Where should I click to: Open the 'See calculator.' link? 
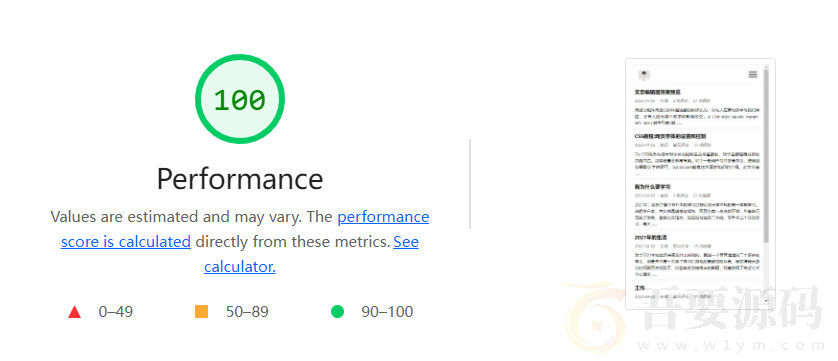point(311,254)
